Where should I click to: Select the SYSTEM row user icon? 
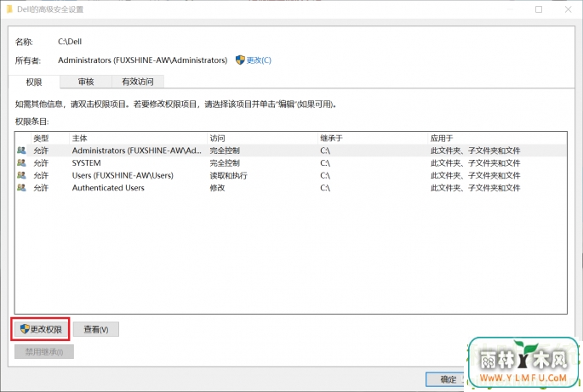[21, 162]
